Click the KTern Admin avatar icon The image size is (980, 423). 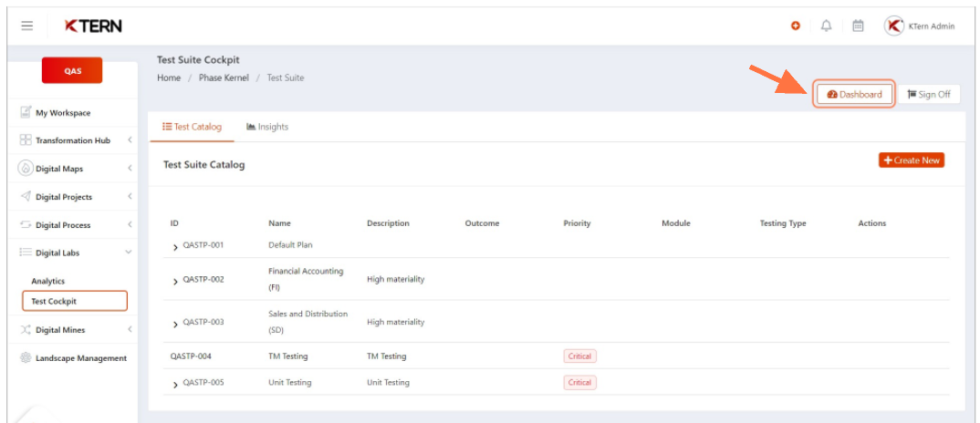click(893, 26)
